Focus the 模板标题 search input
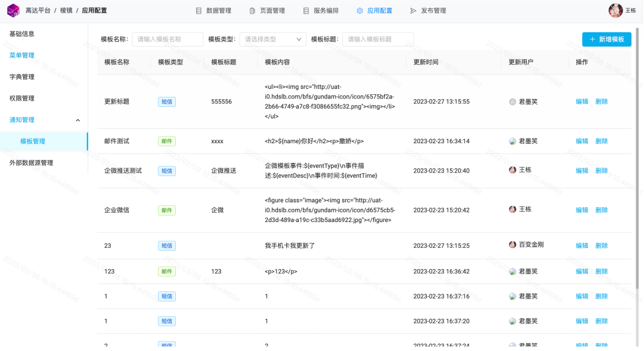The image size is (644, 351). [x=378, y=39]
